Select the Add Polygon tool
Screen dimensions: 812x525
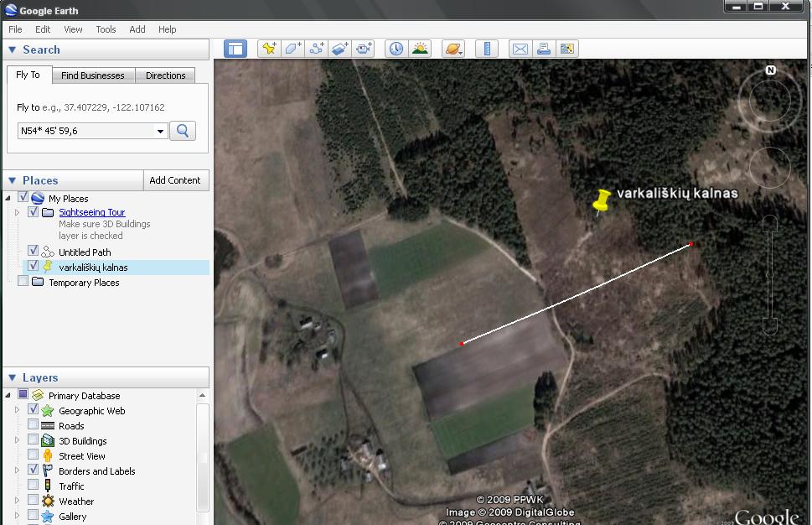[292, 49]
